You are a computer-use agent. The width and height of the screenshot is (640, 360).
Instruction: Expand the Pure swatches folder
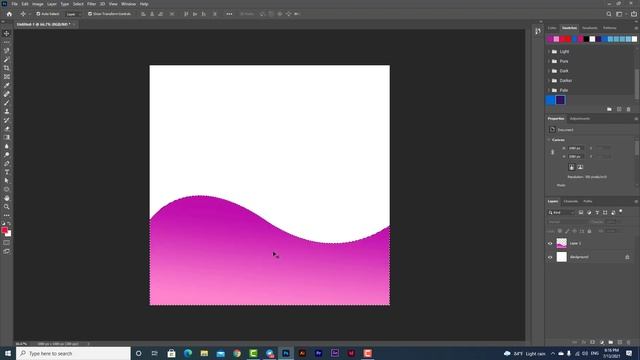549,61
